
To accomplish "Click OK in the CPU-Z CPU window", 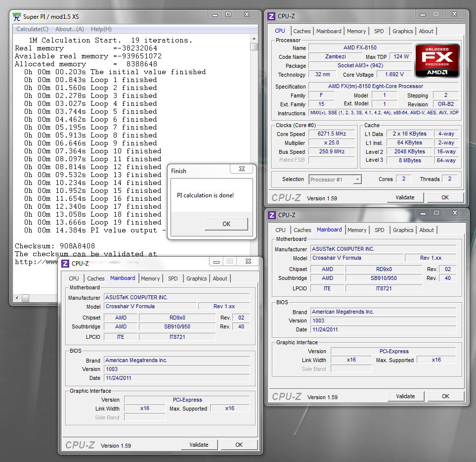I will tap(445, 197).
